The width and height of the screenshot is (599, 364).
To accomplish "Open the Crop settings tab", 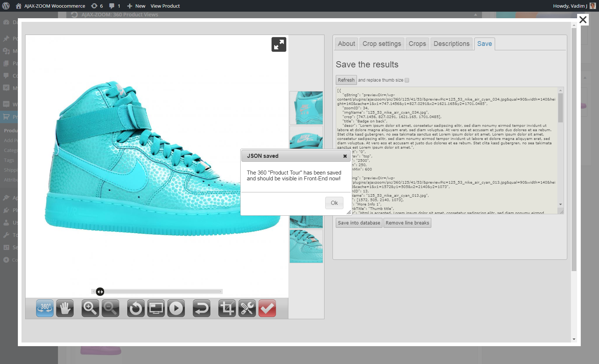I will coord(382,44).
